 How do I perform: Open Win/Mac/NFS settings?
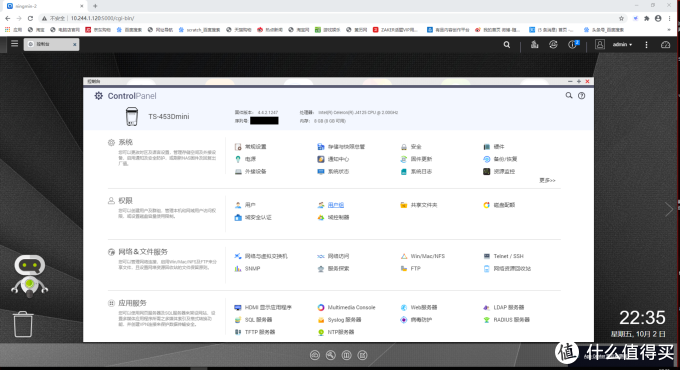[422, 256]
